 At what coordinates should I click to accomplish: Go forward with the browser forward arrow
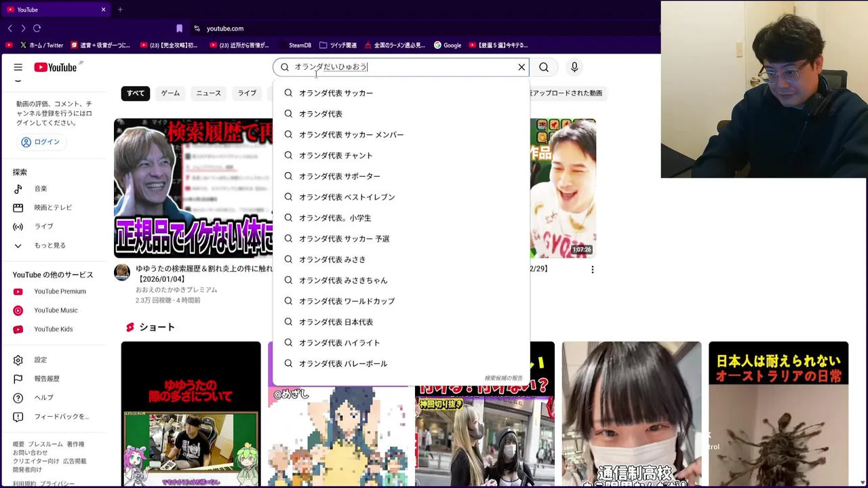click(23, 28)
